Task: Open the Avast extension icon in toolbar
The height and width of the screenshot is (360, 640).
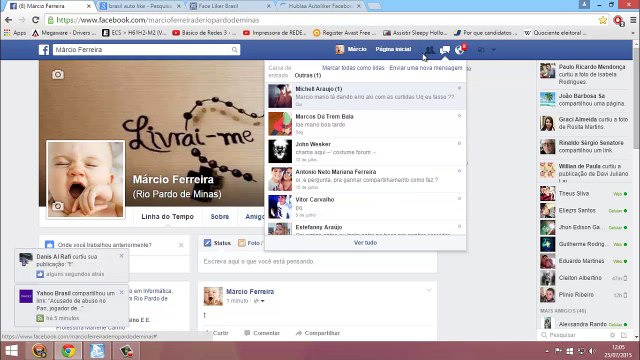Action: [x=618, y=20]
